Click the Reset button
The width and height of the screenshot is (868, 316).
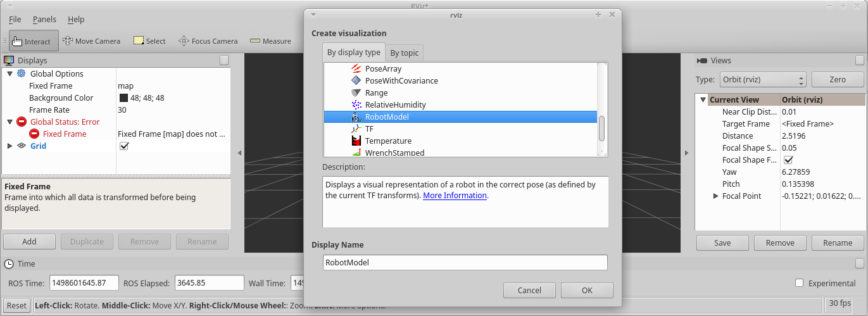click(16, 305)
